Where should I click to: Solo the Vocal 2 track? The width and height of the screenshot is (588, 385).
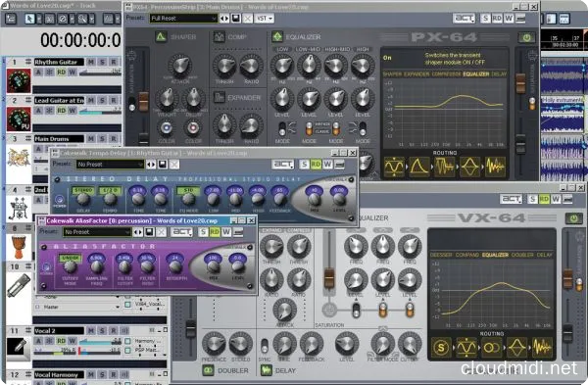coord(102,331)
